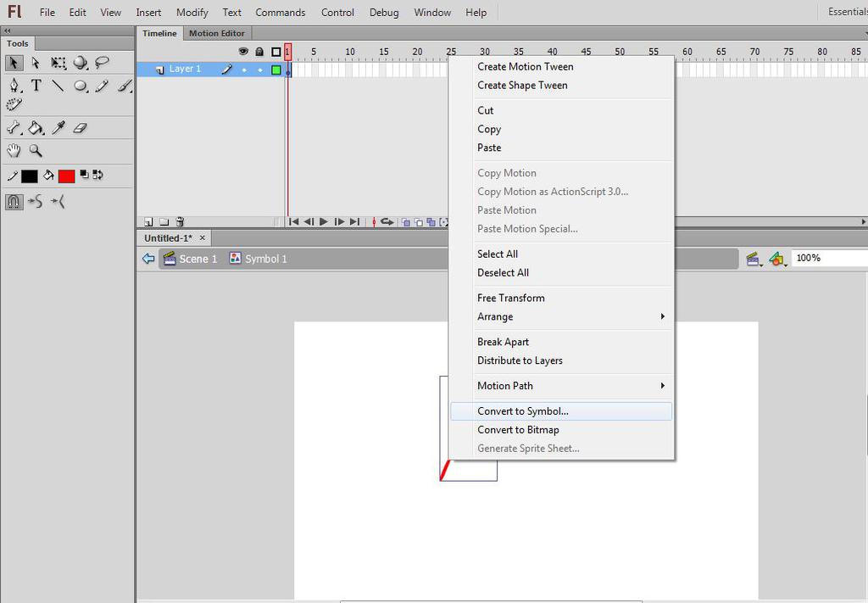
Task: Select the Lasso tool
Action: [102, 63]
